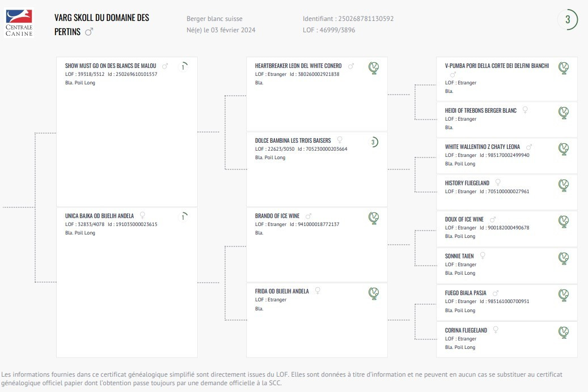The width and height of the screenshot is (588, 392).
Task: Click cotation 3 badge of Dolce Bambina
Action: tap(373, 142)
